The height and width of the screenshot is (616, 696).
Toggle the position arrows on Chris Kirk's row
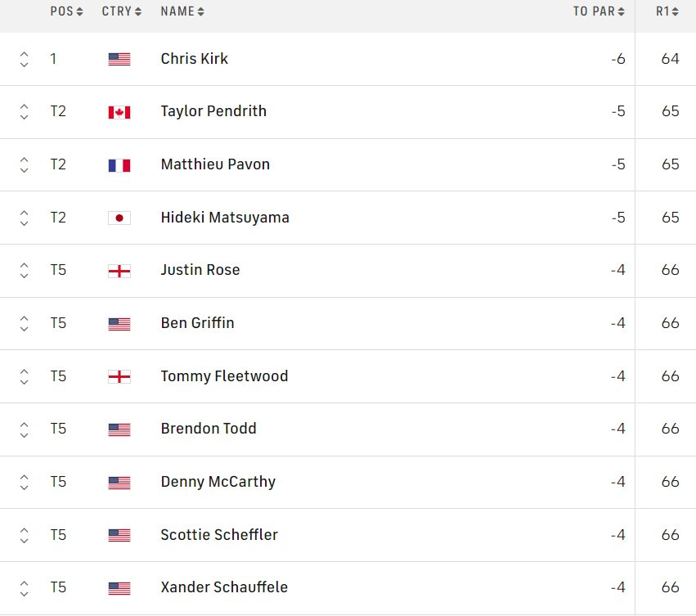[x=25, y=58]
